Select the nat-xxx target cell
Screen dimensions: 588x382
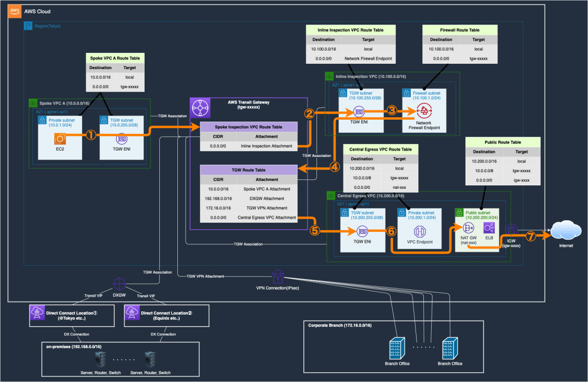399,186
